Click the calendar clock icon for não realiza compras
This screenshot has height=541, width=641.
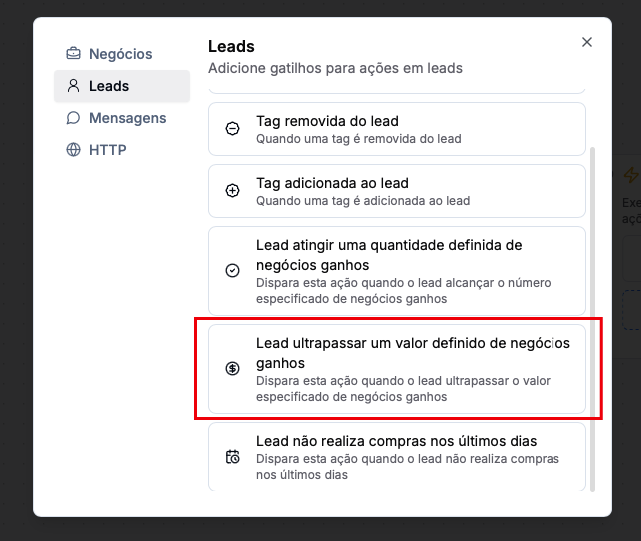click(232, 457)
